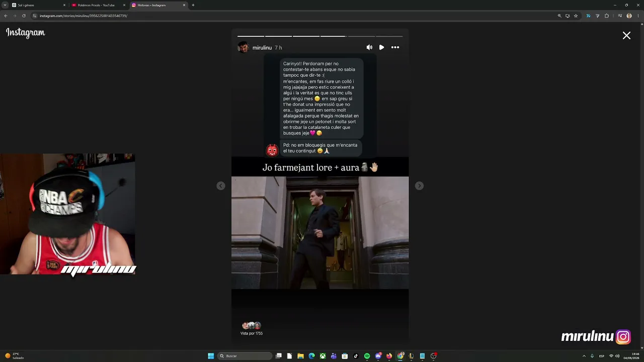Image resolution: width=644 pixels, height=362 pixels.
Task: Open the Chrome three-dot menu
Action: [638, 16]
